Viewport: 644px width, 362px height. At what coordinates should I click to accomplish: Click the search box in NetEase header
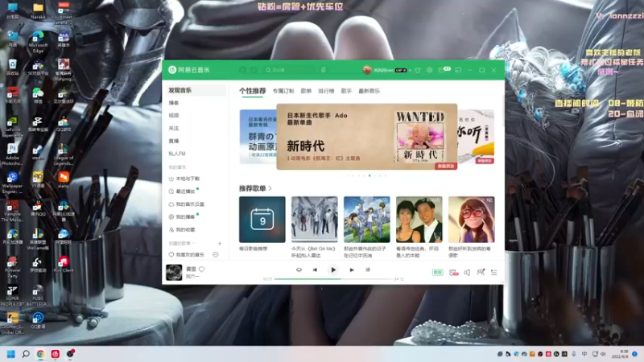click(290, 70)
